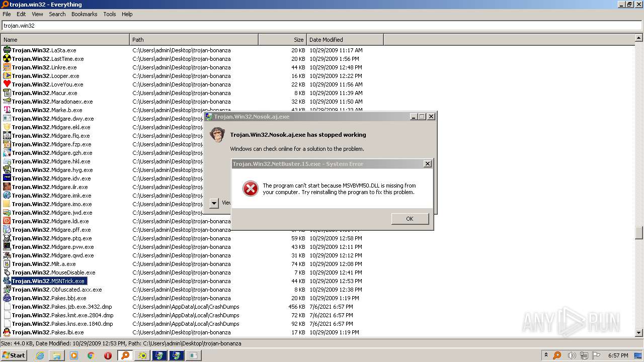Click the Midgare.imk.exe globe icon
The width and height of the screenshot is (644, 362).
click(x=7, y=196)
